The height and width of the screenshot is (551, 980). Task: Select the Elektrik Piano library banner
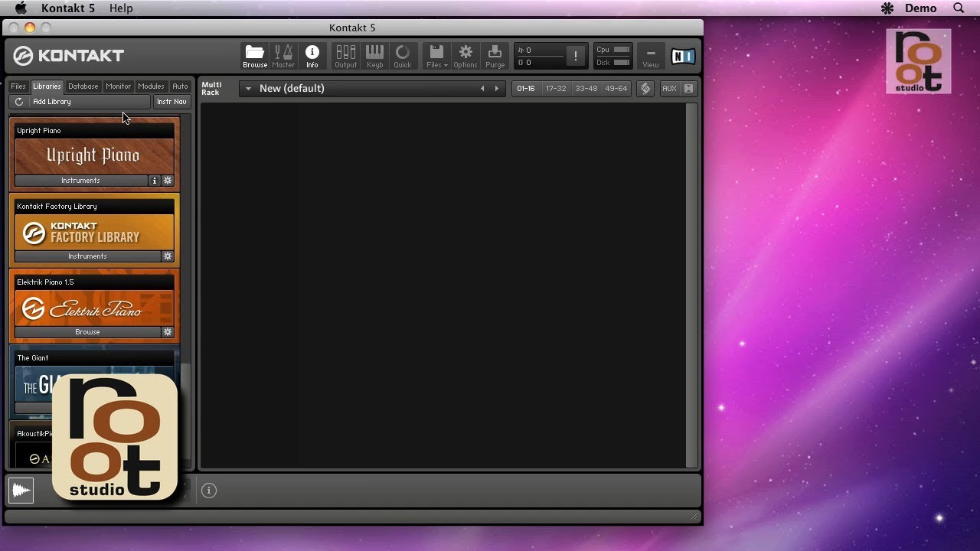94,308
